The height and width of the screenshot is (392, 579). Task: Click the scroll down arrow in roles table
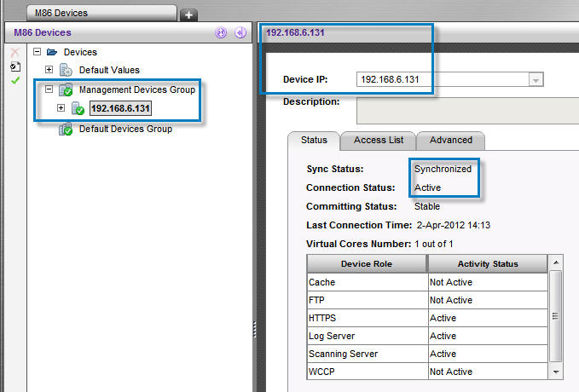coord(556,372)
